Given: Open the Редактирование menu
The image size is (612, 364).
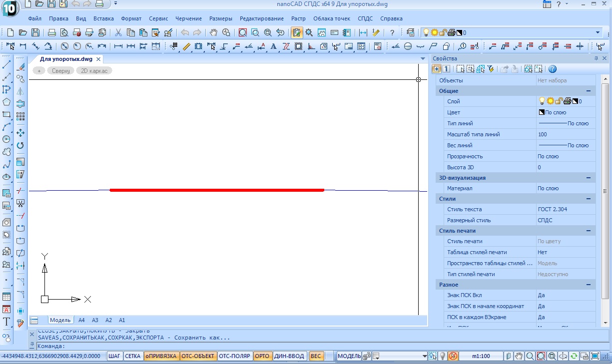Looking at the screenshot, I should coord(262,18).
